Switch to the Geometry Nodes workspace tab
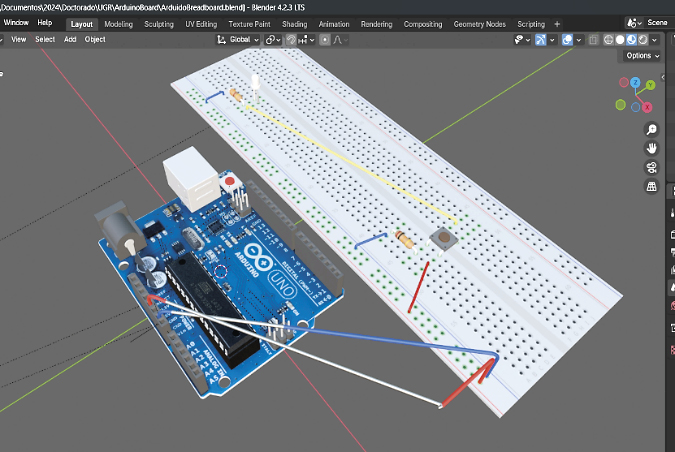 pyautogui.click(x=480, y=24)
